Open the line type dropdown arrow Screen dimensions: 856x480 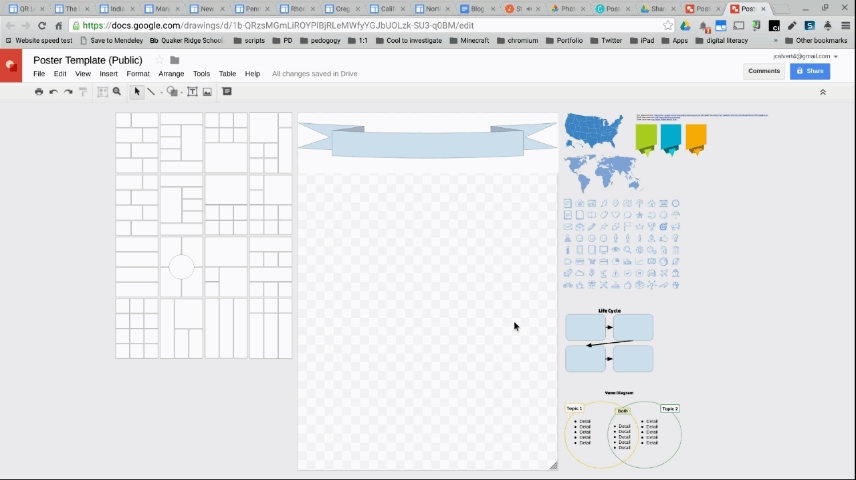[161, 93]
